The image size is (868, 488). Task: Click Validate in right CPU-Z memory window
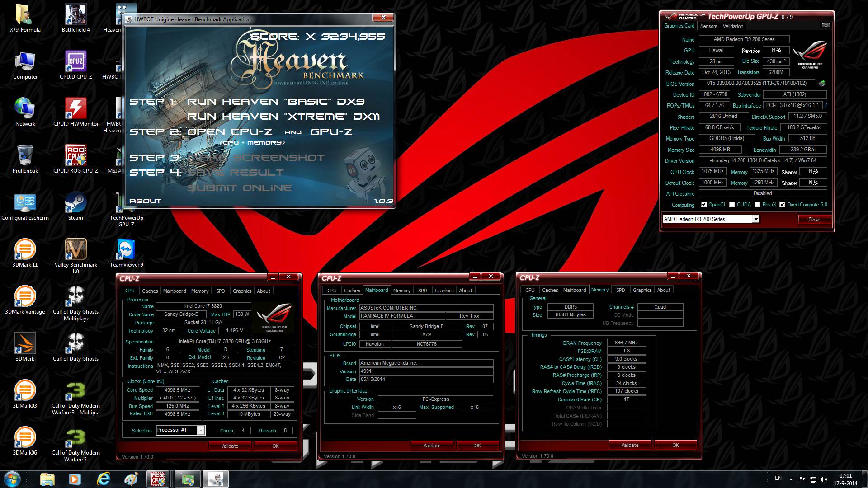pos(630,445)
